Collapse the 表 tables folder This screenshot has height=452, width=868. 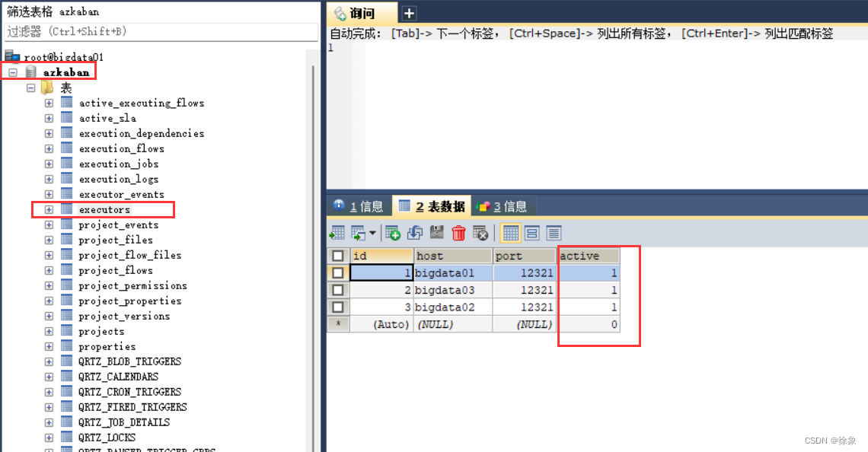point(31,88)
